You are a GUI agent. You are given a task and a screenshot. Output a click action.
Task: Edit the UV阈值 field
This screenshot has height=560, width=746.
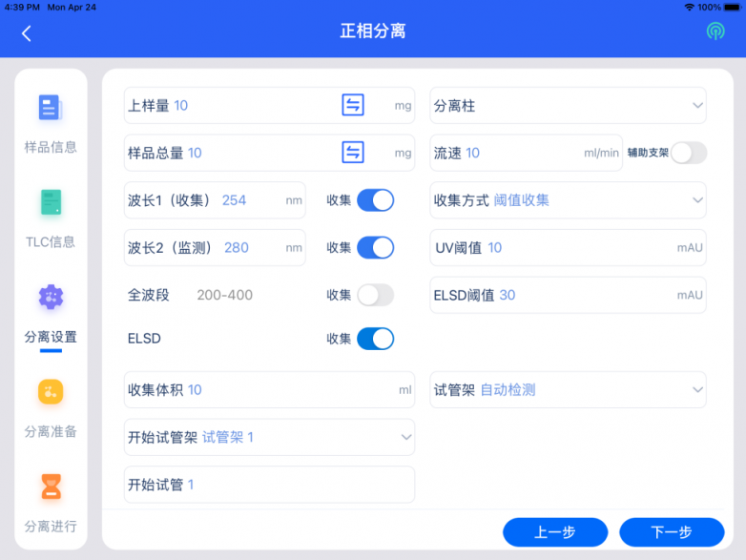tap(568, 247)
